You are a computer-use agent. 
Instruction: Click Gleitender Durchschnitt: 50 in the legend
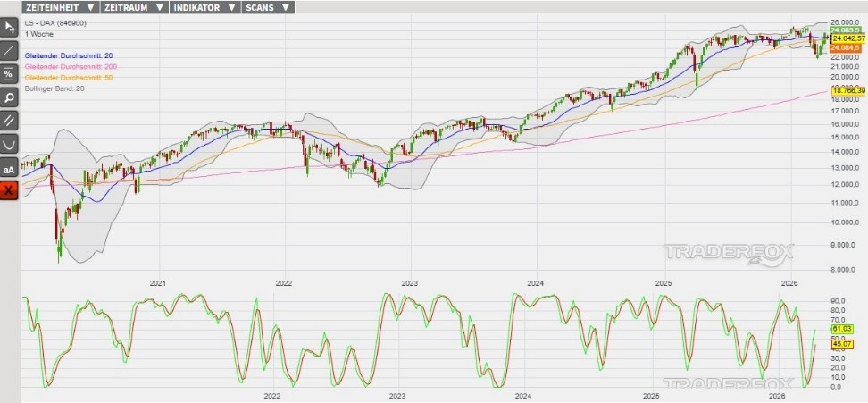click(68, 79)
